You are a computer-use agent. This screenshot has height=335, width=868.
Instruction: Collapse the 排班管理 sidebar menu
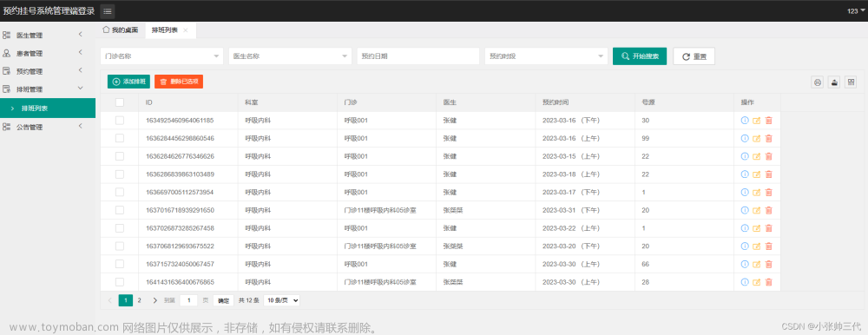(48, 89)
